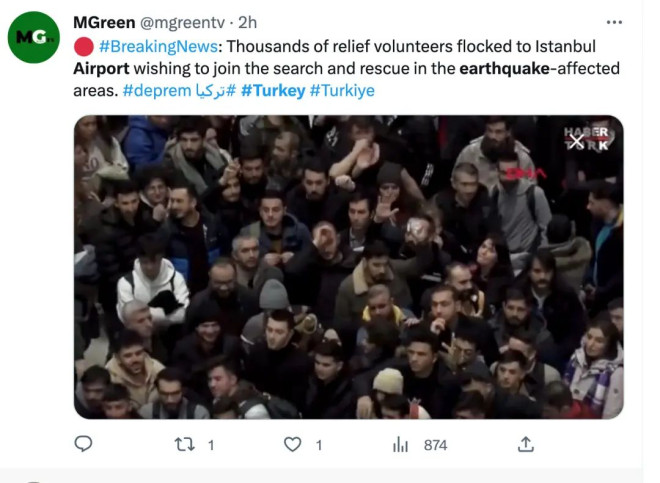Click the @mgreentv handle
The image size is (660, 483).
(x=182, y=23)
